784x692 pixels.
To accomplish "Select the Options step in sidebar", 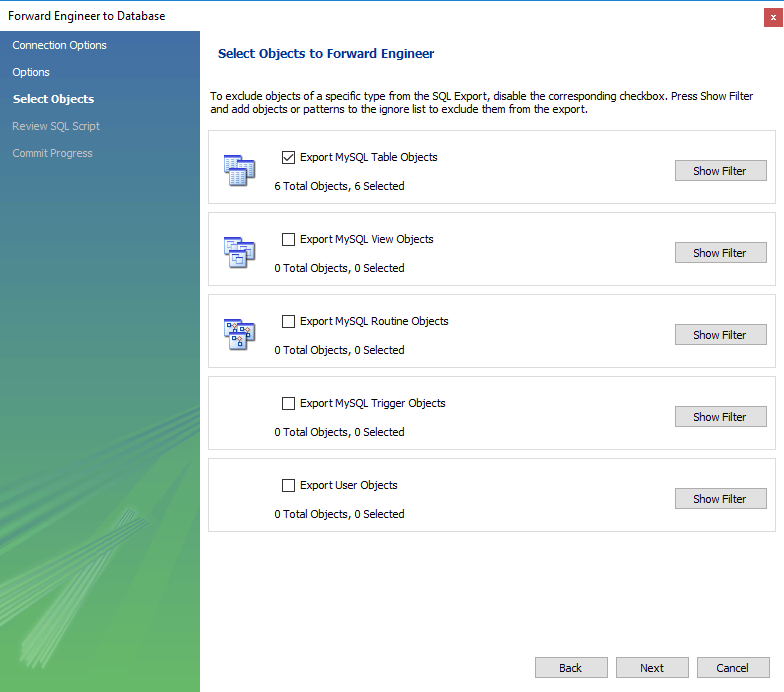I will (31, 72).
